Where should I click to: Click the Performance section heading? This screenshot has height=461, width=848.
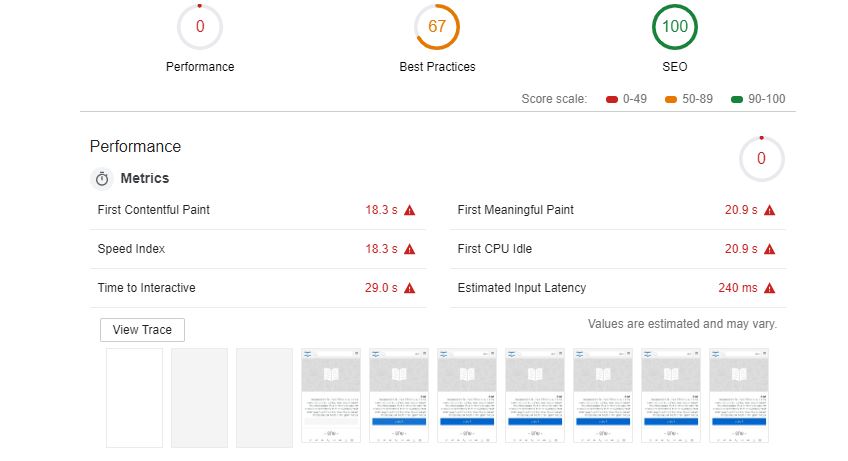135,146
